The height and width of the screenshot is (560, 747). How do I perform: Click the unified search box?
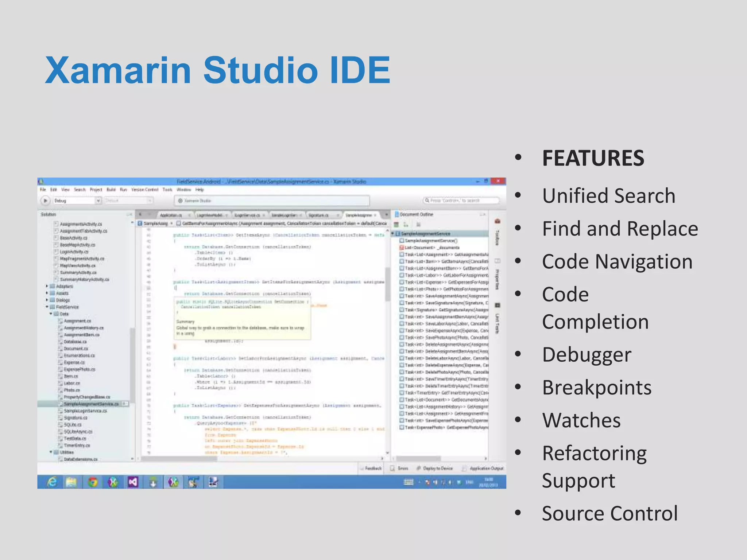click(x=461, y=201)
